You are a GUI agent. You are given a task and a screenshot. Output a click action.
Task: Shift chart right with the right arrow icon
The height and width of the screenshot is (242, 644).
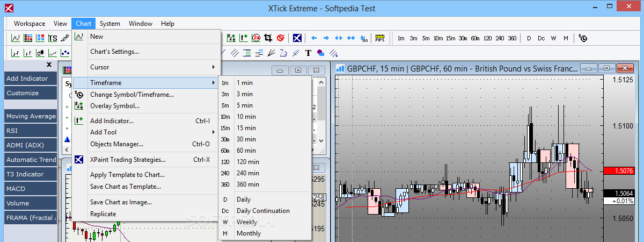pos(326,38)
